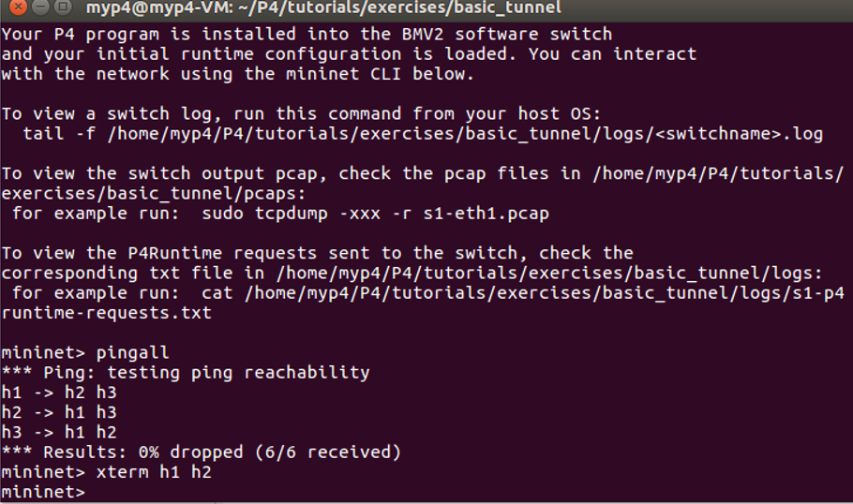Screen dimensions: 853x504
Task: Minimize the terminal window
Action: point(41,7)
